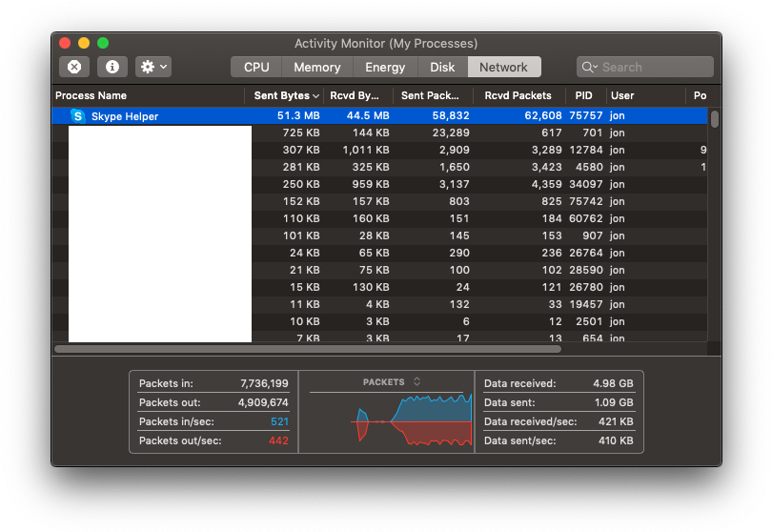This screenshot has width=772, height=532.
Task: Switch to the CPU tab
Action: pos(256,67)
